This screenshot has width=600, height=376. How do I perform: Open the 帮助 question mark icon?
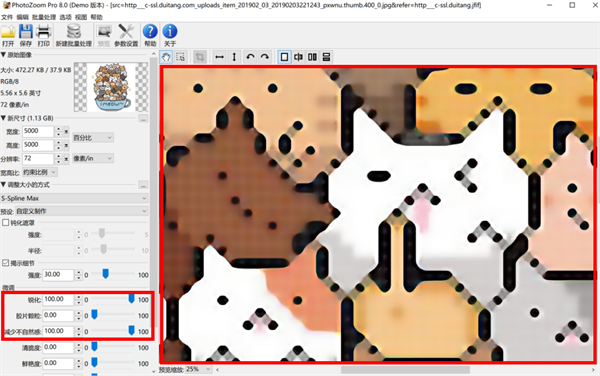pos(150,35)
